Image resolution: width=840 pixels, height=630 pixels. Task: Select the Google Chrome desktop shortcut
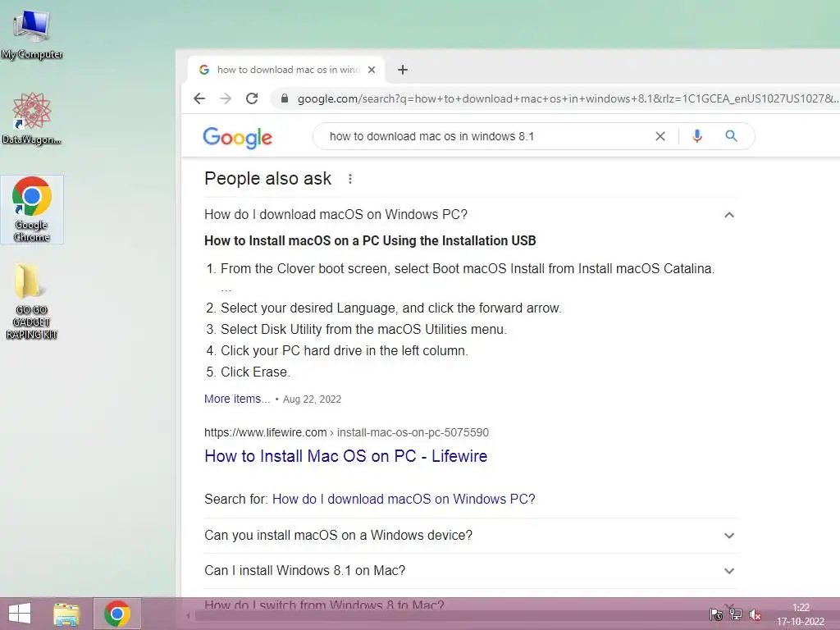click(x=32, y=209)
